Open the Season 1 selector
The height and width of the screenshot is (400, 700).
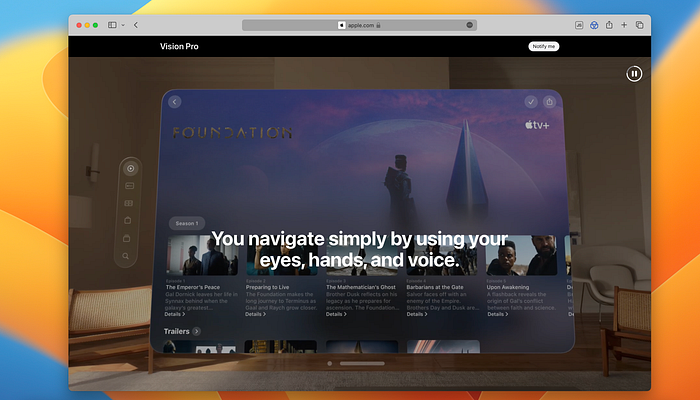(x=187, y=223)
